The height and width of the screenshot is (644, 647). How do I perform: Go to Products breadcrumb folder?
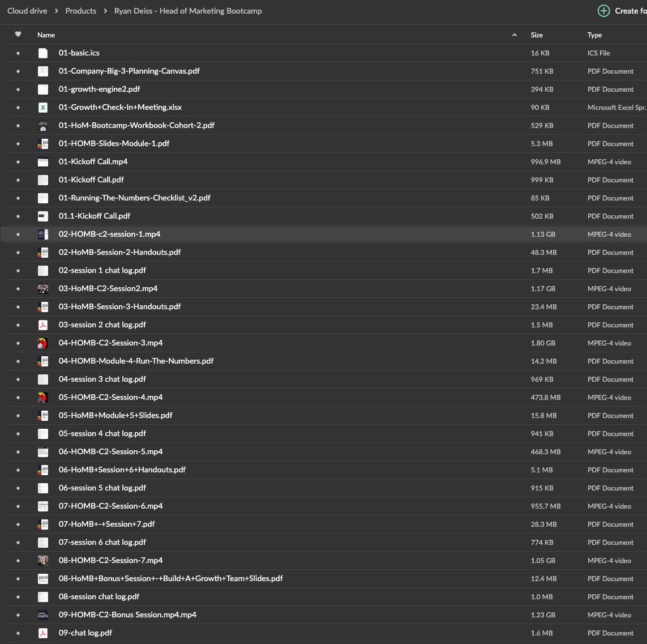(80, 11)
